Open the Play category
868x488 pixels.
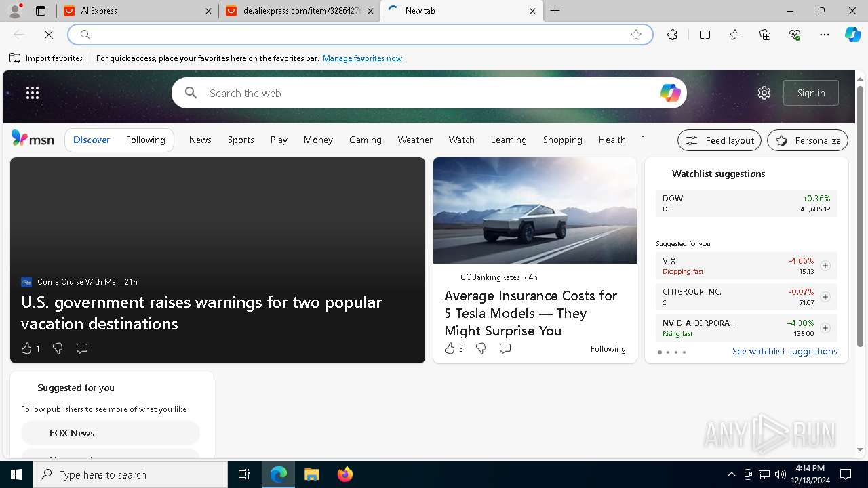[279, 140]
